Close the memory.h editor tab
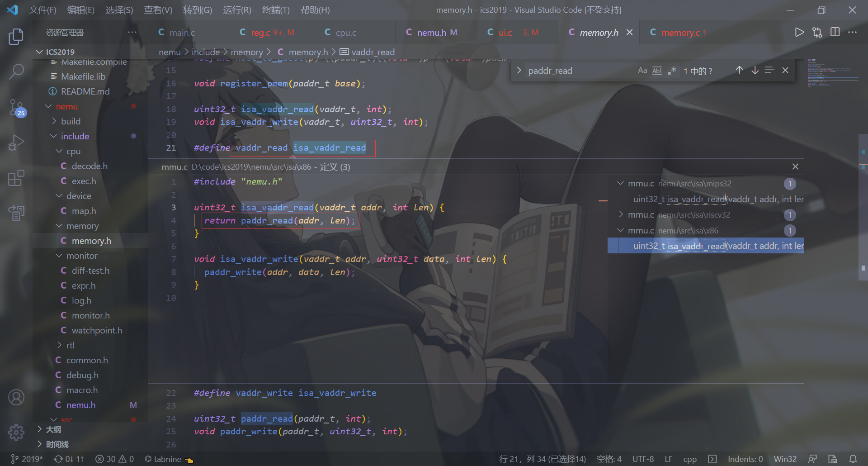 tap(629, 32)
